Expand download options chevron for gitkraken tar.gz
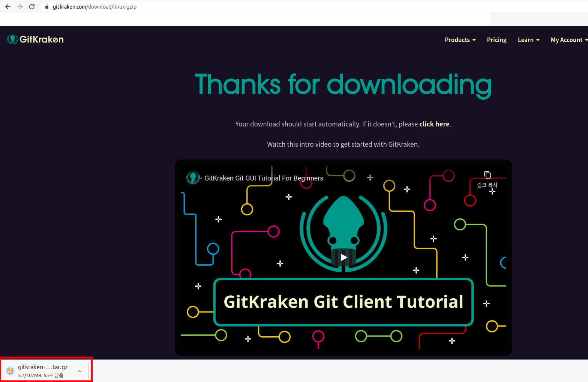The image size is (588, 382). (79, 371)
